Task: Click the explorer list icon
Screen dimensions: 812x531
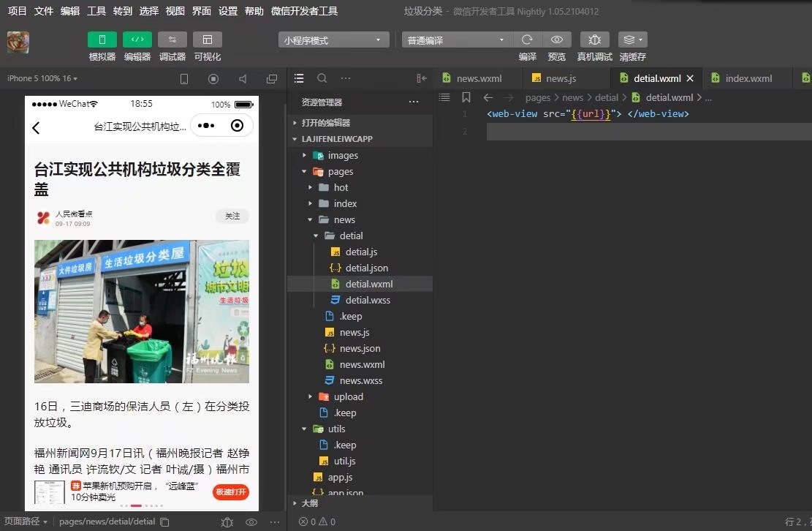Action: click(x=299, y=78)
